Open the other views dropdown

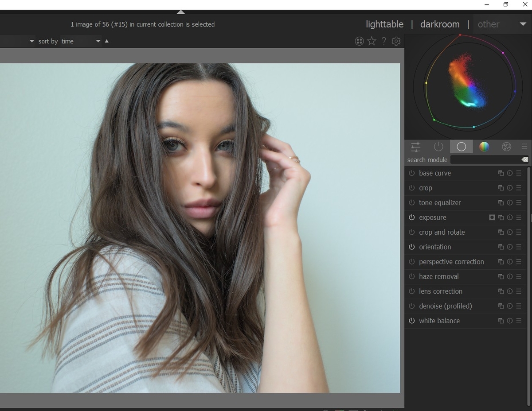tap(502, 24)
